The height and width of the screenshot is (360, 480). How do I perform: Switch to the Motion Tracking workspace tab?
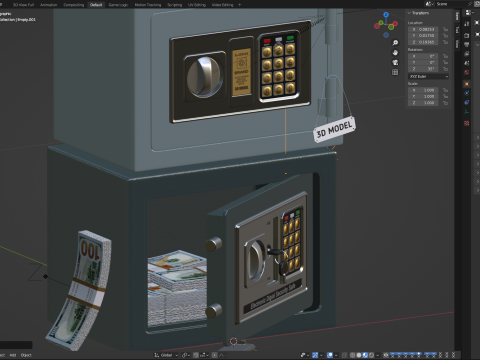(x=148, y=5)
